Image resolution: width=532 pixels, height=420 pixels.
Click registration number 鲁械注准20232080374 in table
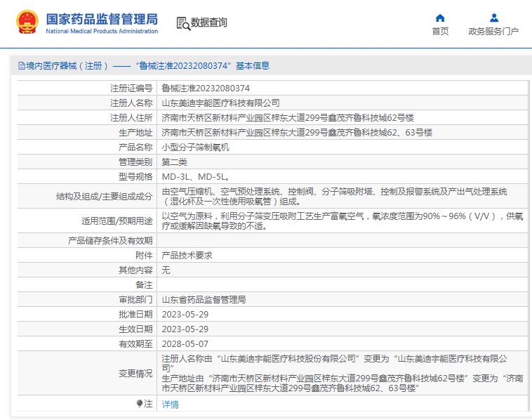pos(206,88)
